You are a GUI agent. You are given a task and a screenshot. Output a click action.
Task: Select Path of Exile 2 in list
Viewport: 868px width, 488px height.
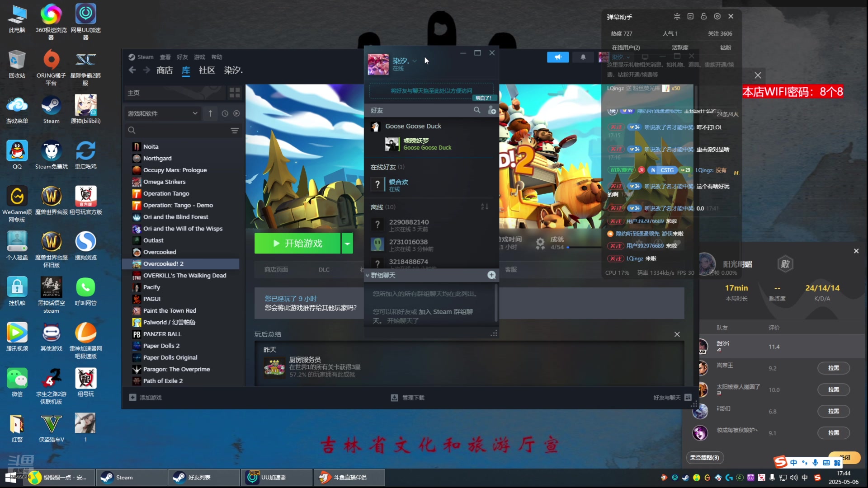(x=181, y=381)
